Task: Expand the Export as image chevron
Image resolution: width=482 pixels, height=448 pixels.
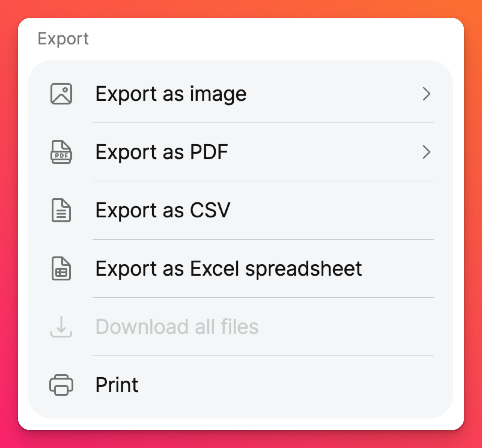Action: click(x=426, y=94)
